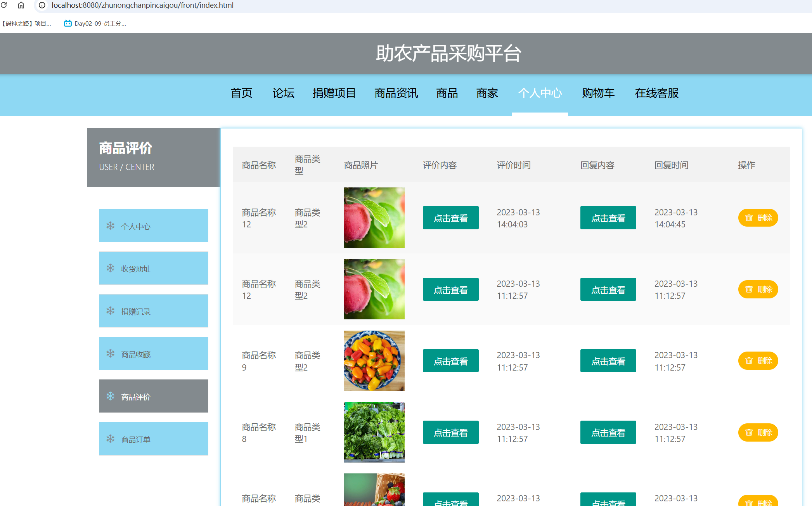Image resolution: width=812 pixels, height=506 pixels.
Task: Open 商品收藏 in the sidebar
Action: click(154, 354)
